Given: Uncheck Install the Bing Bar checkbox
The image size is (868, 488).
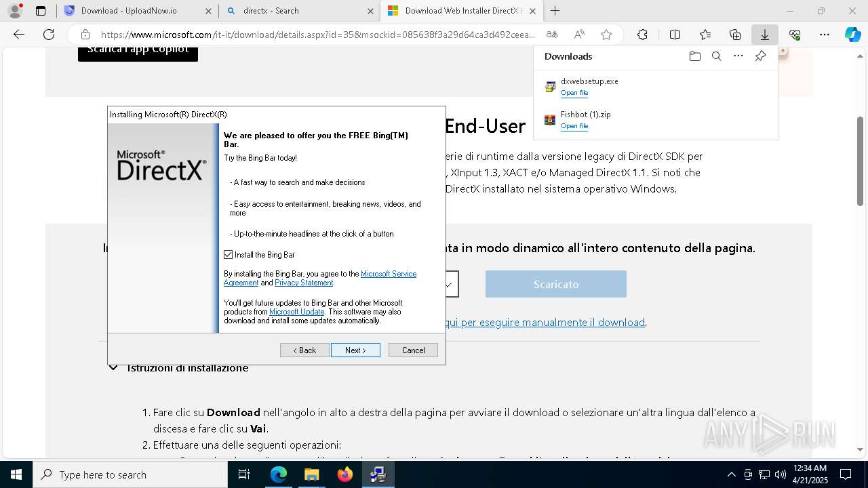Looking at the screenshot, I should [x=228, y=255].
